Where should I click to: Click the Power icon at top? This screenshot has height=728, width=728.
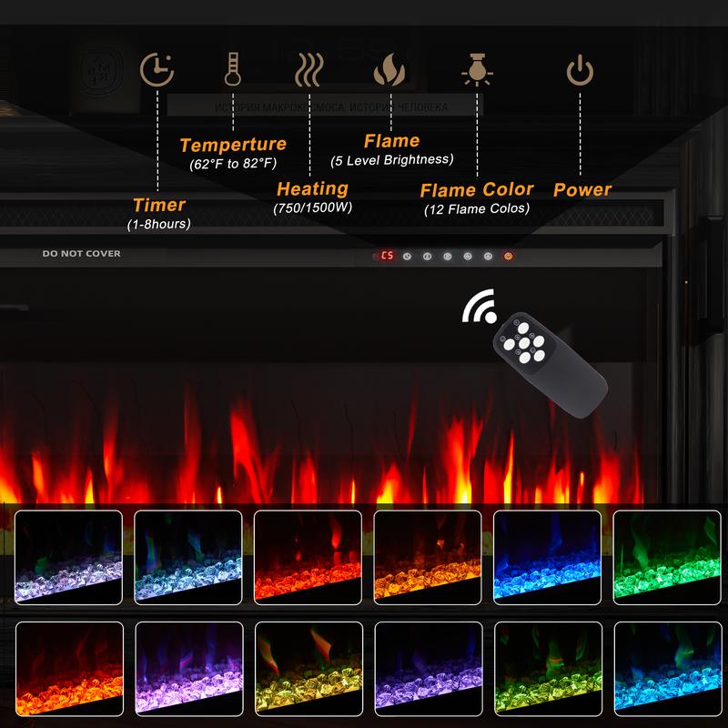coord(580,69)
